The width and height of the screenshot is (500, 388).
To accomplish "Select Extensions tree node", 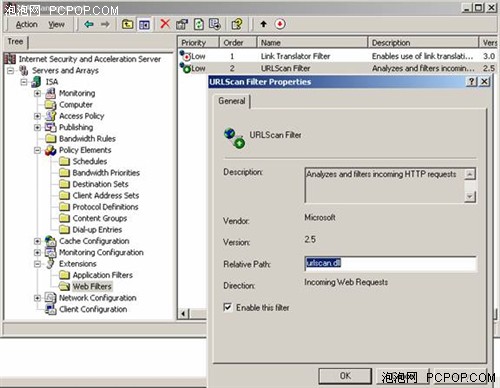I will point(78,264).
